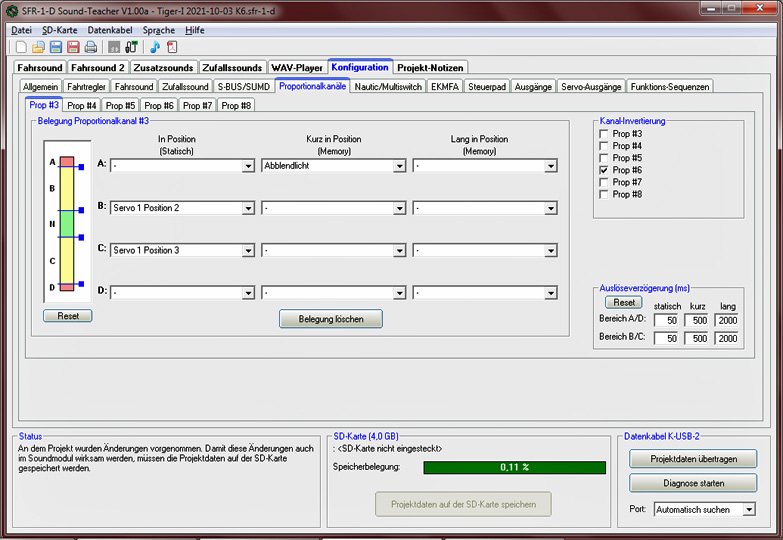This screenshot has height=540, width=783.
Task: Enable Prop #8 channel inversion
Action: pos(604,194)
